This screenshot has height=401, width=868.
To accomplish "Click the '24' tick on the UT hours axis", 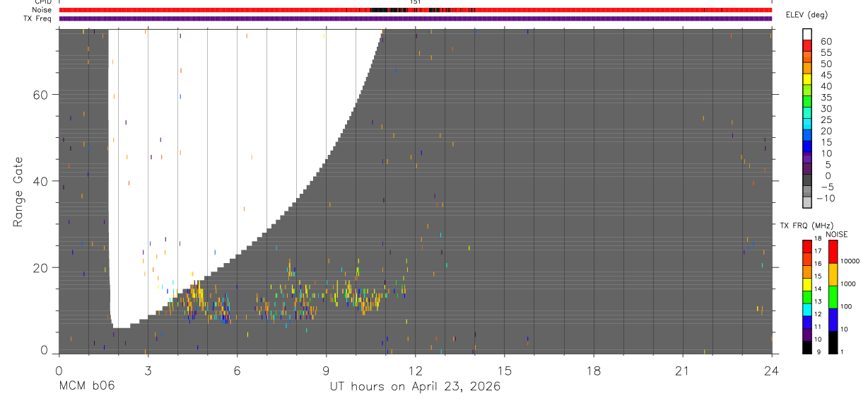I will coord(771,371).
